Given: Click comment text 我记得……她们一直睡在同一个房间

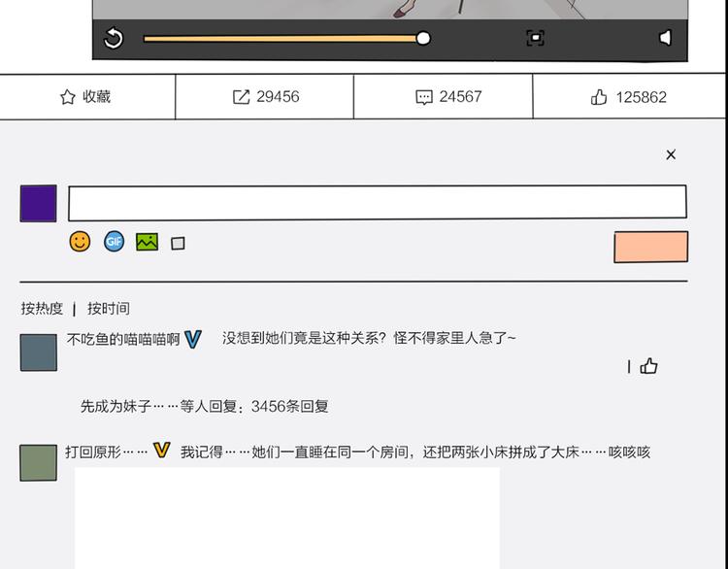Looking at the screenshot, I should coord(294,452).
